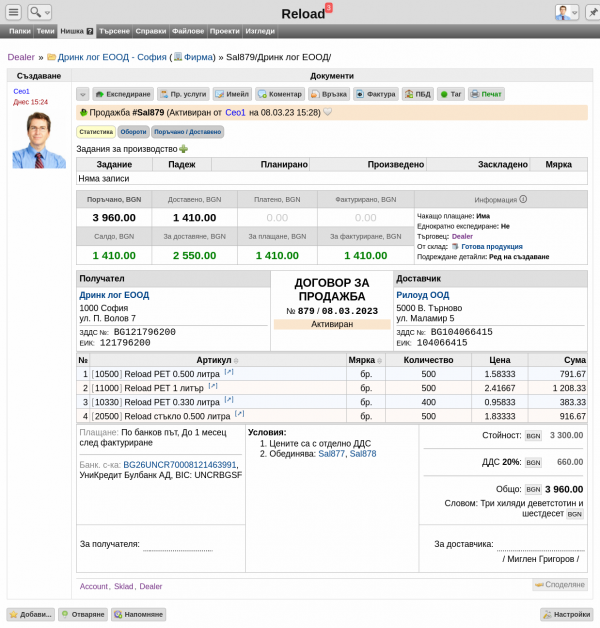Image resolution: width=600 pixels, height=628 pixels.
Task: Click the Ceo1 user photo thumbnail
Action: 39,140
